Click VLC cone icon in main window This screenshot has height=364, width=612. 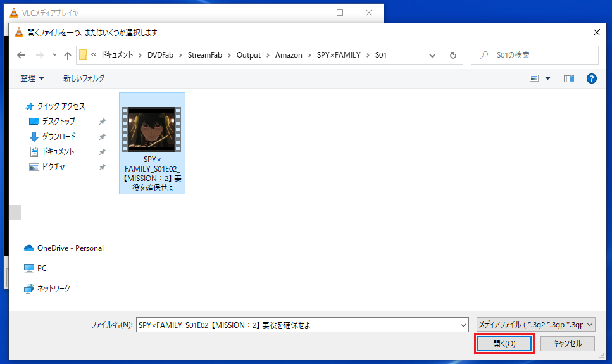click(14, 13)
